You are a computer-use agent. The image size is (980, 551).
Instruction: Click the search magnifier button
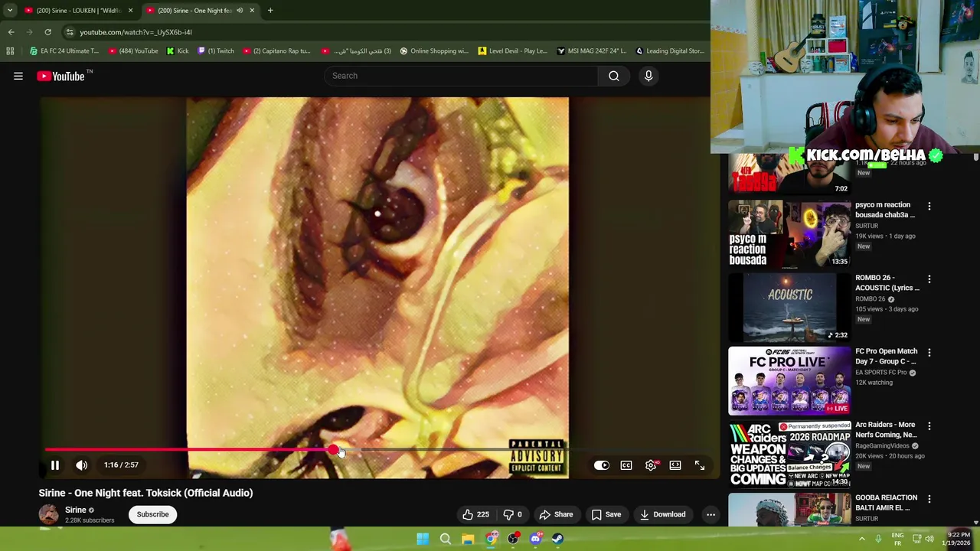(614, 76)
